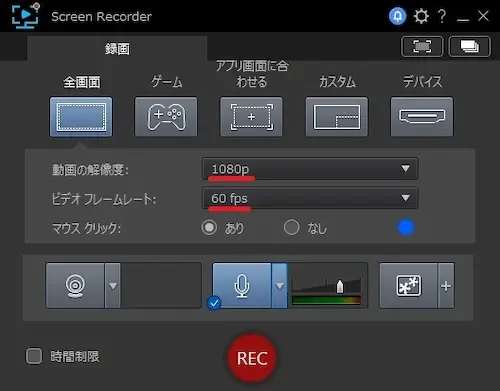The image size is (500, 391).
Task: Close the Screen Recorder window
Action: click(483, 16)
